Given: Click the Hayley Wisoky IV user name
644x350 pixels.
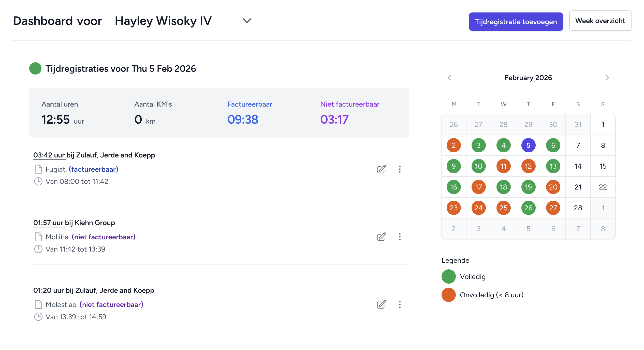Looking at the screenshot, I should tap(163, 21).
